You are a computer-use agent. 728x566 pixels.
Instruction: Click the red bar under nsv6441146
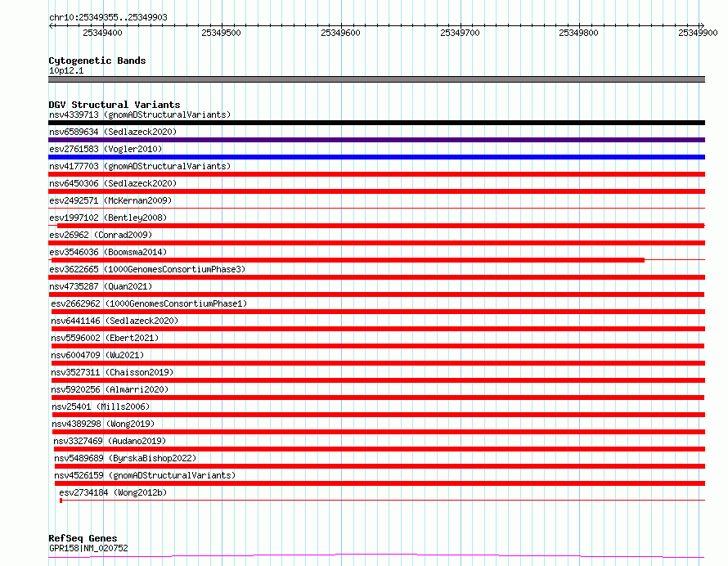378,329
